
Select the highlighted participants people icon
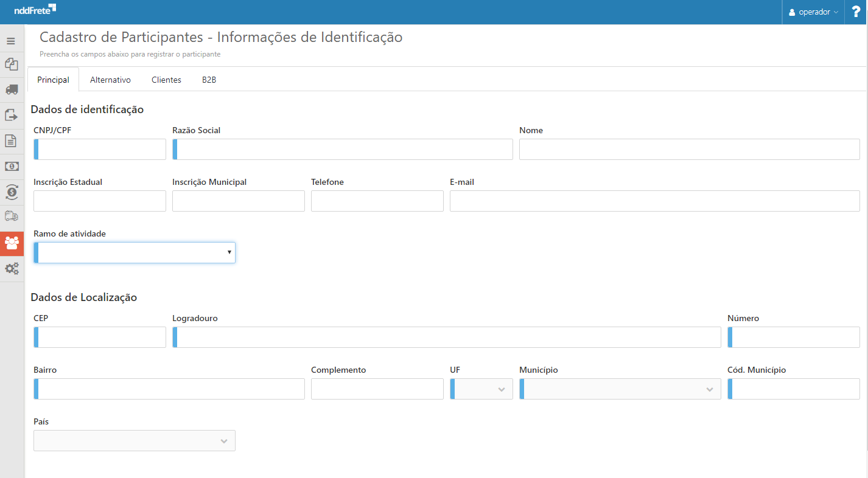[x=12, y=243]
